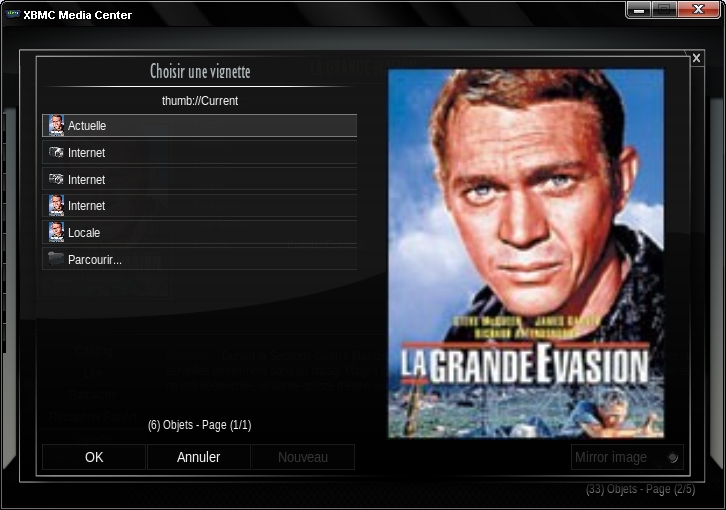Click the Actuelle thumbnail icon

pos(56,126)
